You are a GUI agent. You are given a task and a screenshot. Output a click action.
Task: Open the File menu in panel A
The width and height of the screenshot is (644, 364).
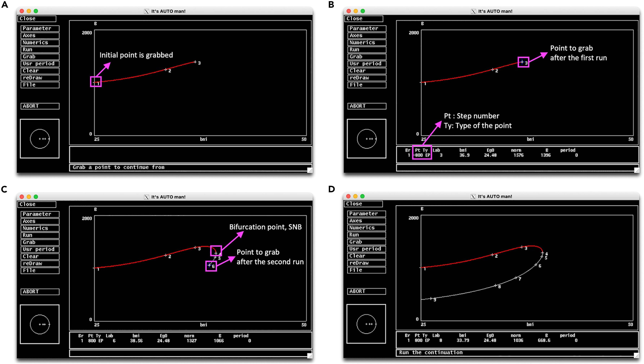click(40, 85)
